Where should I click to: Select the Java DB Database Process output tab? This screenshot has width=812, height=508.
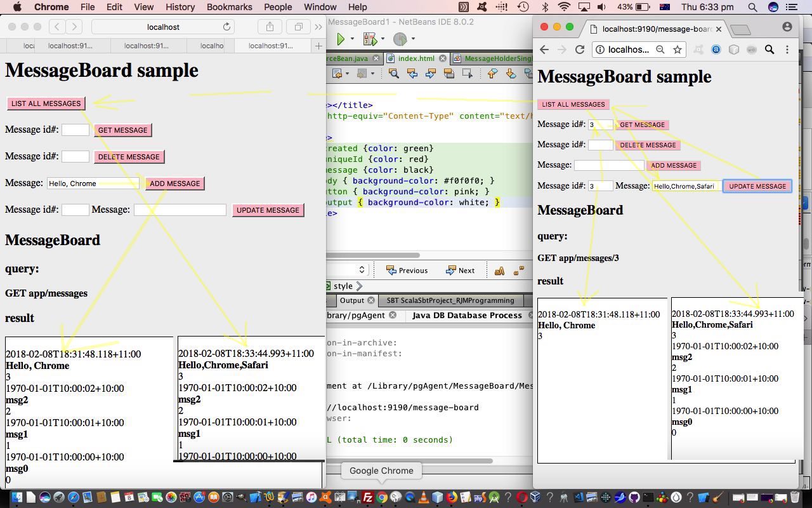coord(467,315)
